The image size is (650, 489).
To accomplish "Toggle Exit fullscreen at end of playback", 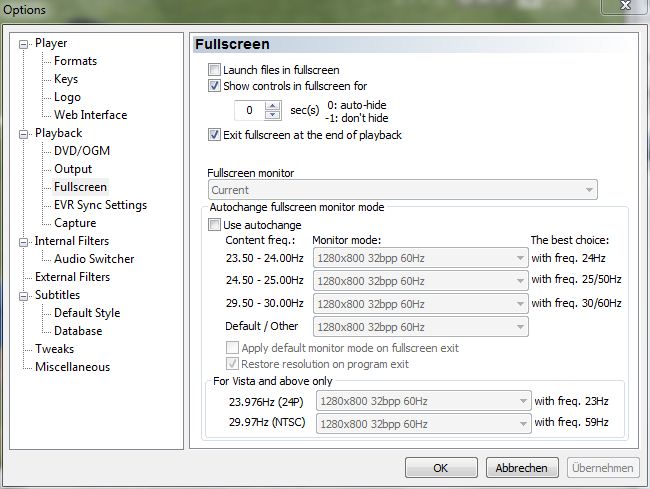I will 214,135.
